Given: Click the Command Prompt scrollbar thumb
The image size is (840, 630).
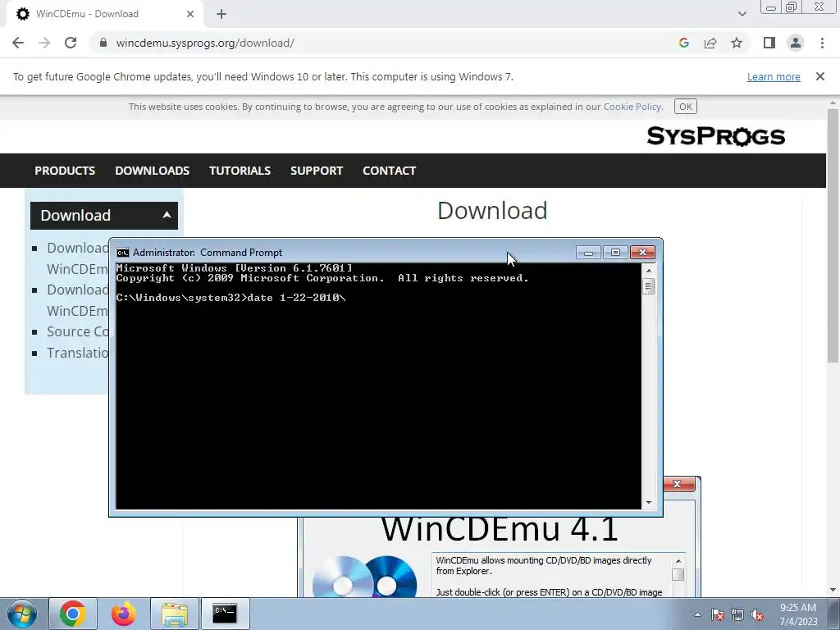Looking at the screenshot, I should tap(649, 286).
